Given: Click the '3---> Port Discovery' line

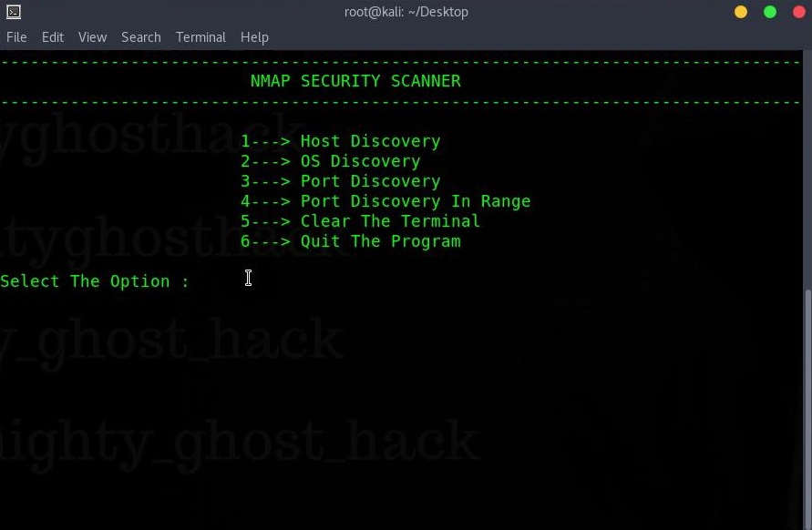Looking at the screenshot, I should click(341, 181).
